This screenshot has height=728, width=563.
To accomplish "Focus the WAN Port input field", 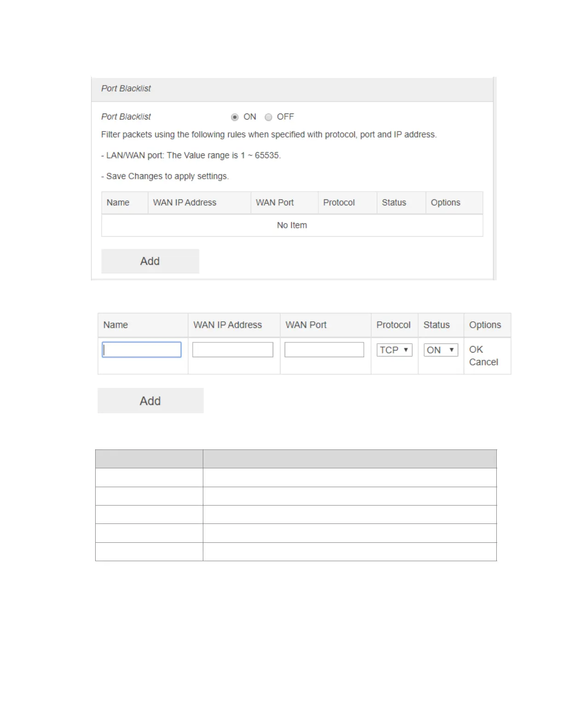I will (324, 350).
